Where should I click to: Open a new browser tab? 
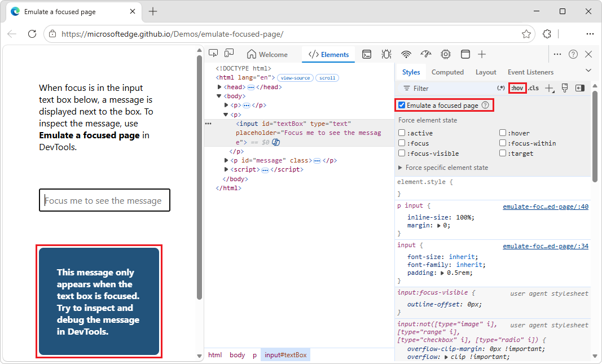tap(153, 11)
